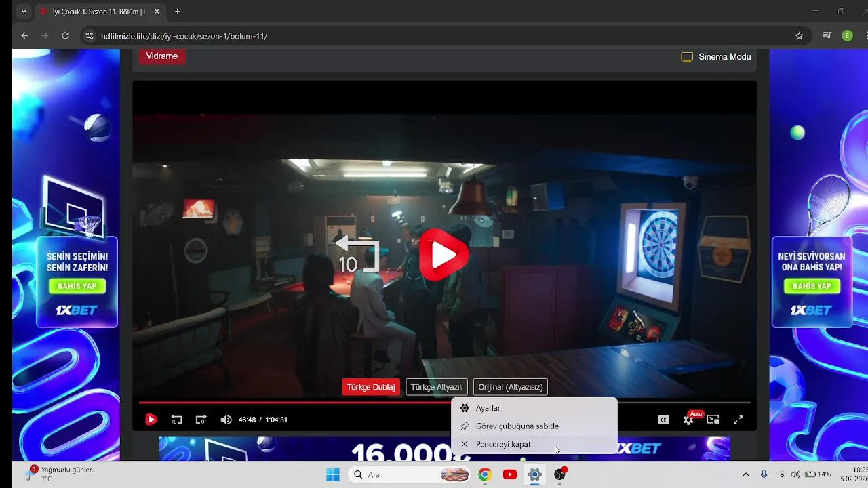Open media controls icon in Chrome toolbar
This screenshot has width=868, height=488.
tap(827, 36)
